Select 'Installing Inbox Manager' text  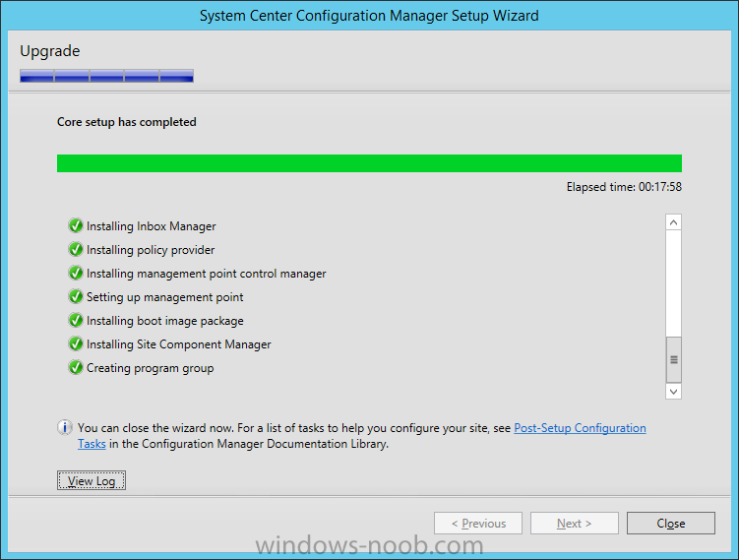[151, 226]
